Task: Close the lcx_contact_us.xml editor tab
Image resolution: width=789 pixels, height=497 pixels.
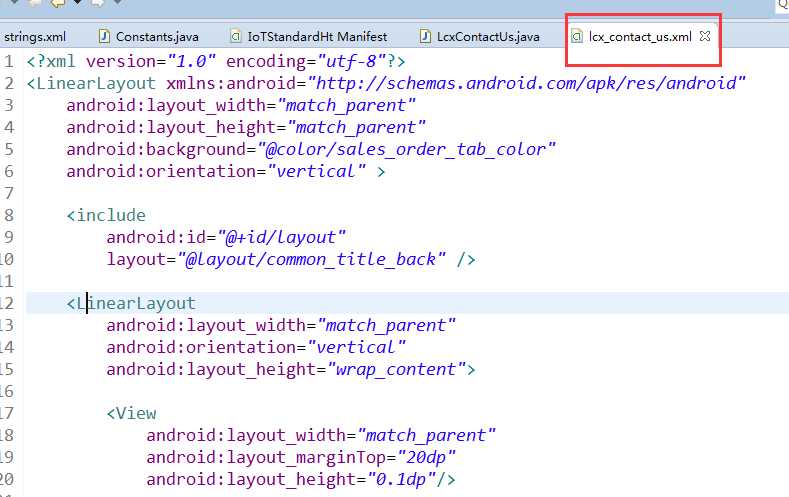Action: (x=705, y=36)
